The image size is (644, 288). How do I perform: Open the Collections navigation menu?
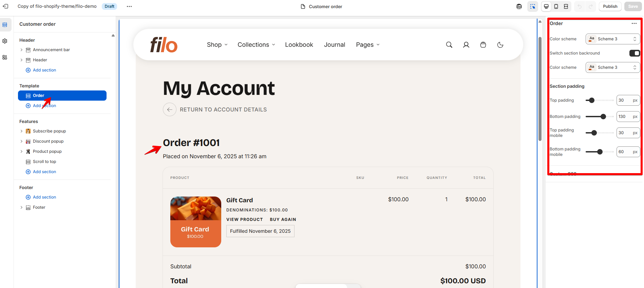point(256,45)
